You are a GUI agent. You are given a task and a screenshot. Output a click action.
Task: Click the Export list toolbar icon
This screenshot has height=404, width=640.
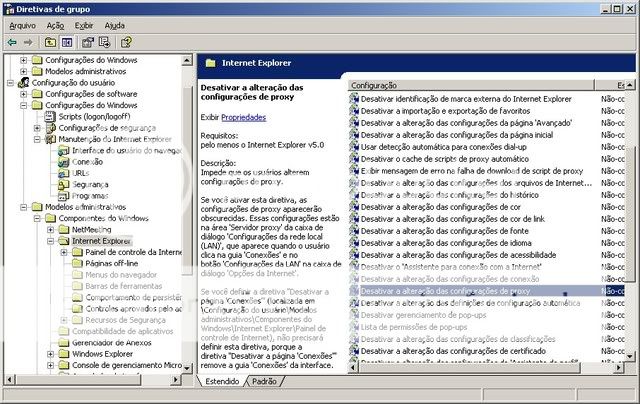[104, 42]
